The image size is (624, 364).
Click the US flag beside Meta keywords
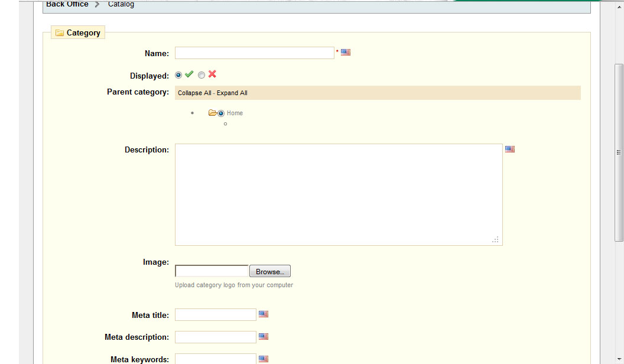264,359
